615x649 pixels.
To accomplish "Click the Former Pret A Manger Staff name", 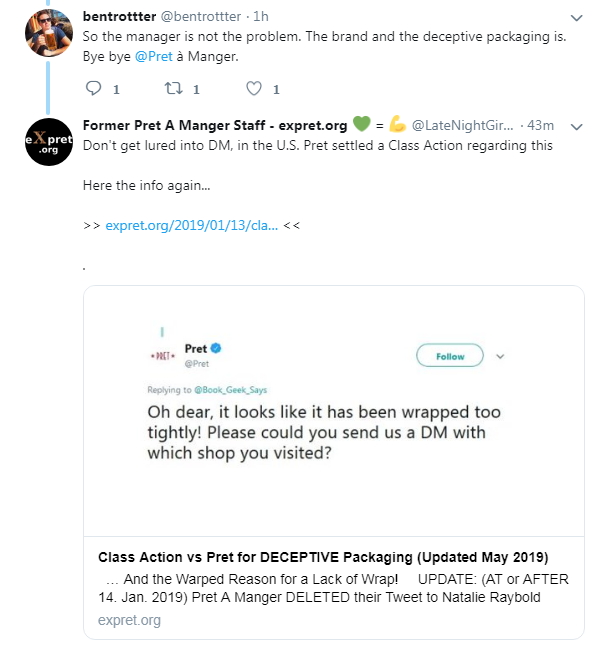I will point(215,125).
